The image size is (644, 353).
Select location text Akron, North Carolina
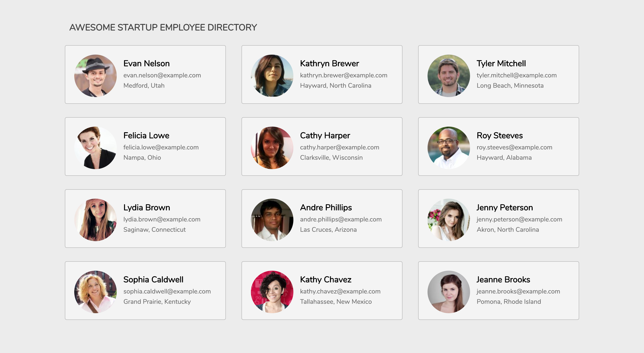[x=508, y=230]
